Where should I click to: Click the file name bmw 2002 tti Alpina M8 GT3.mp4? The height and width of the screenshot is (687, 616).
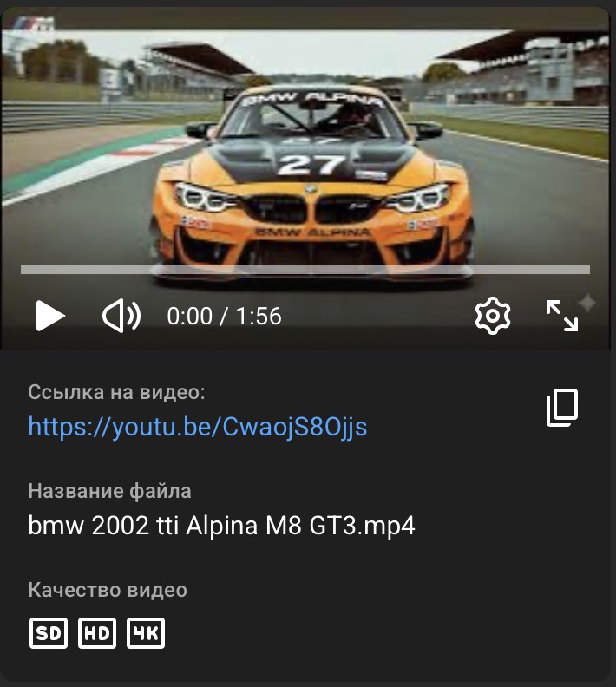click(x=221, y=526)
